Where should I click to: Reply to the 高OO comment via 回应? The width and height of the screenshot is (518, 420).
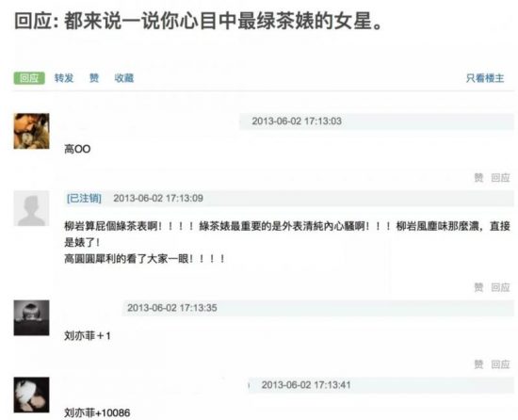[500, 178]
